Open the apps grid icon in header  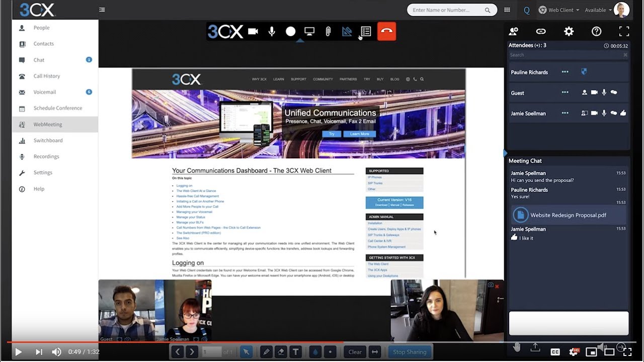507,10
